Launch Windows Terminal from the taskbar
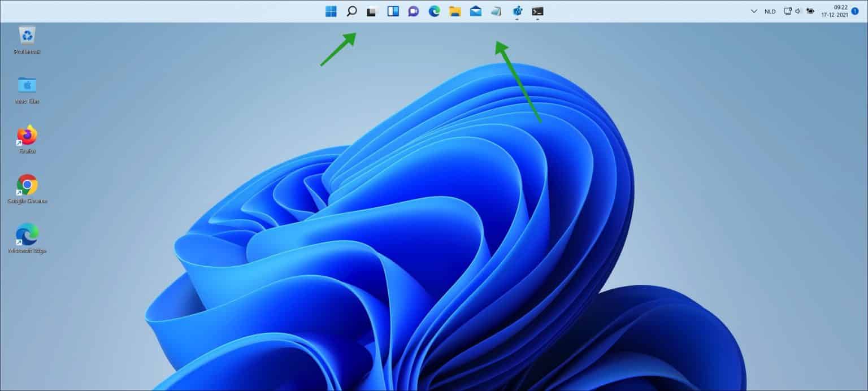 coord(537,11)
